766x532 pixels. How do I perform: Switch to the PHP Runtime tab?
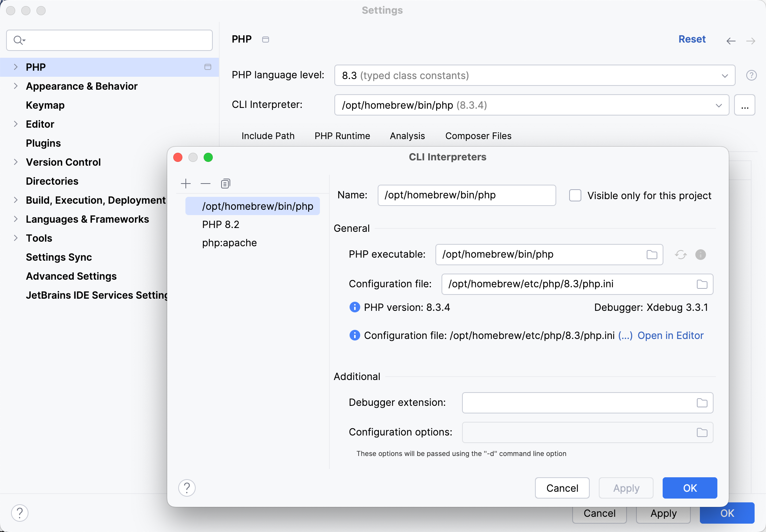click(342, 136)
